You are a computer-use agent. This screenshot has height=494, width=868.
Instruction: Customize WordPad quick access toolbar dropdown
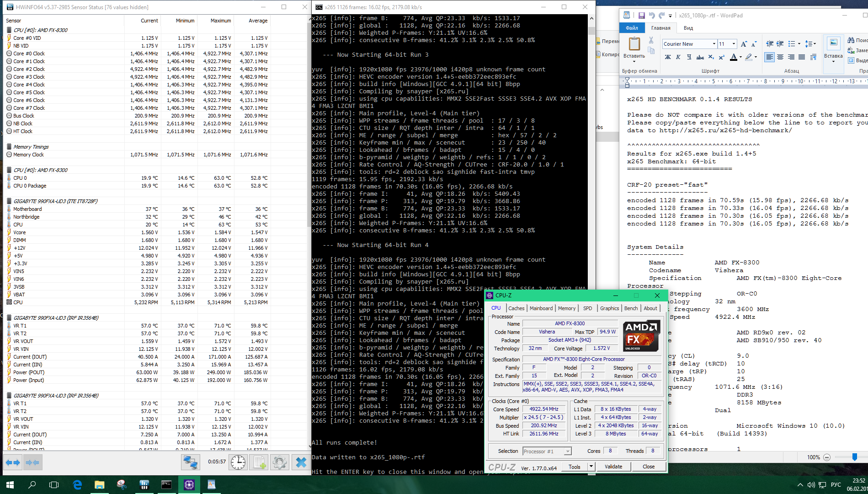pyautogui.click(x=670, y=16)
